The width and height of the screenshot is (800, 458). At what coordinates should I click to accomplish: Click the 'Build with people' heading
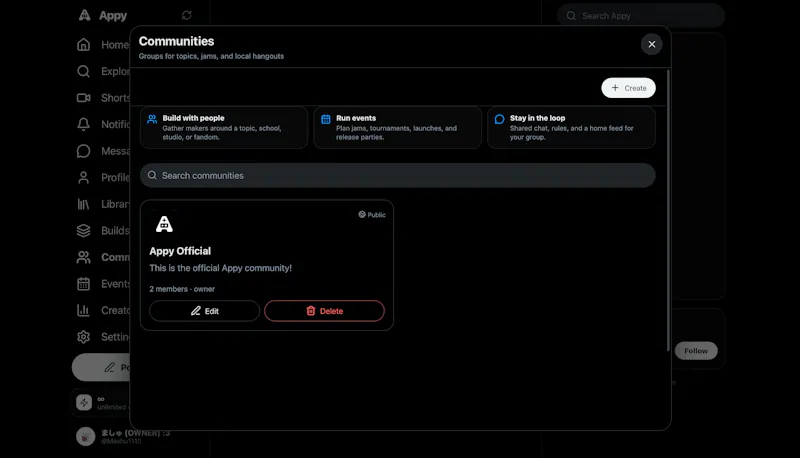click(x=193, y=118)
